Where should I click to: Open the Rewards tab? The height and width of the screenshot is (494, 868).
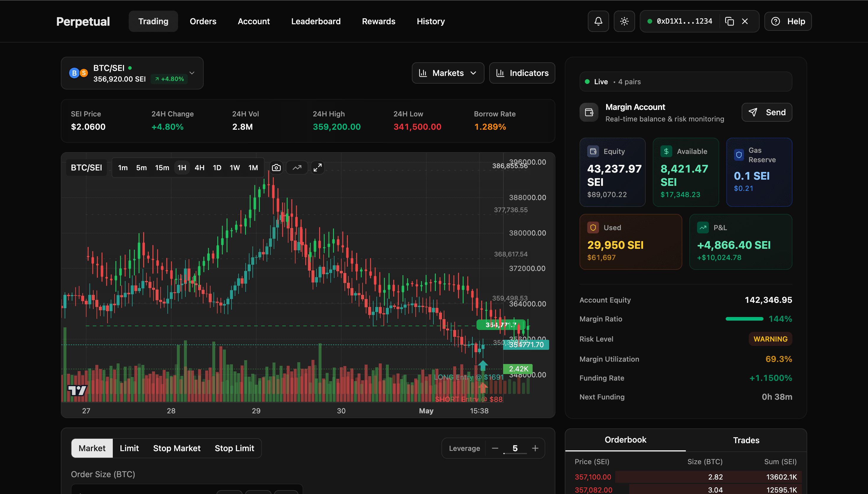pyautogui.click(x=378, y=21)
